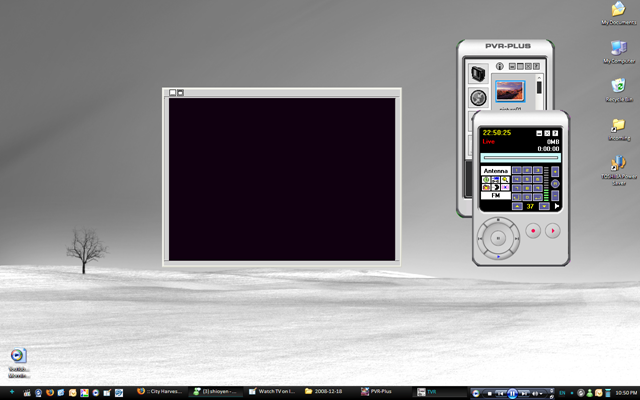Click the red record button on remote

click(x=533, y=231)
